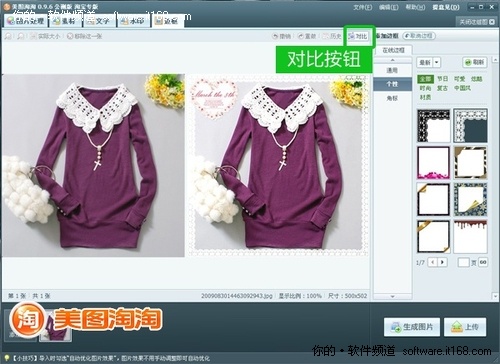Click the zoom in magnifier icon

pyautogui.click(x=8, y=36)
